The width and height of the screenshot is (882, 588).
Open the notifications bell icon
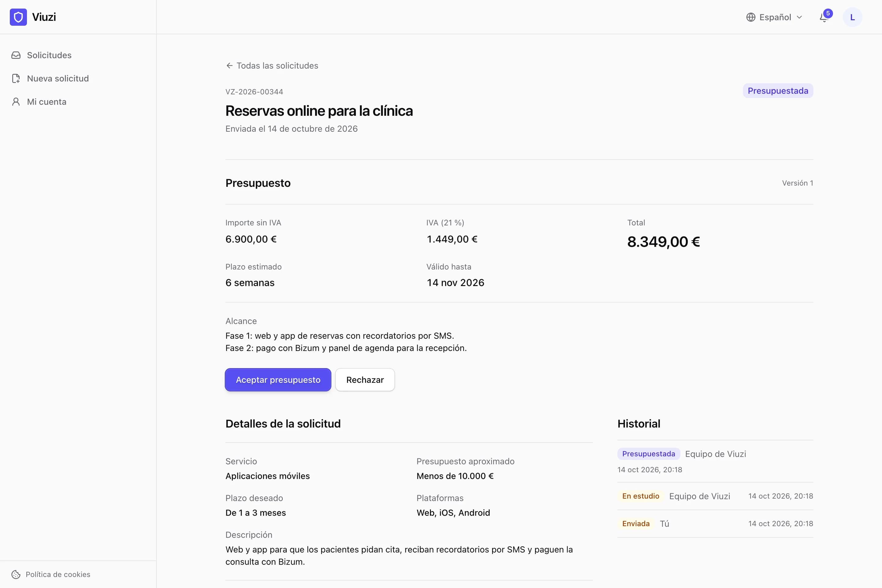(824, 17)
